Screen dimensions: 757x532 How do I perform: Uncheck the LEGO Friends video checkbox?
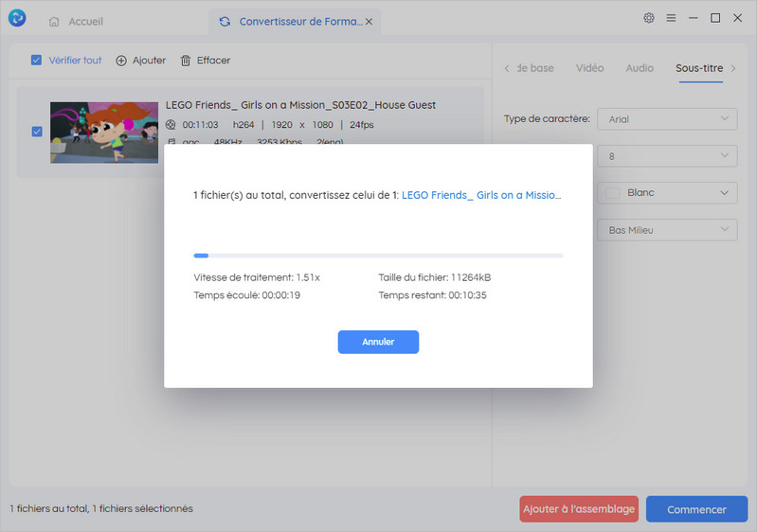pyautogui.click(x=37, y=132)
